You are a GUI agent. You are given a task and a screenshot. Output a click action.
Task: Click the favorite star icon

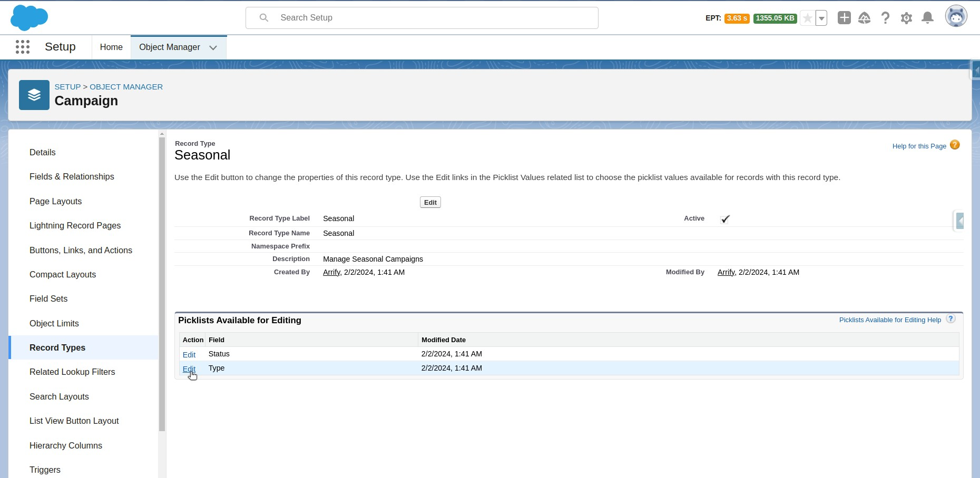coord(807,18)
